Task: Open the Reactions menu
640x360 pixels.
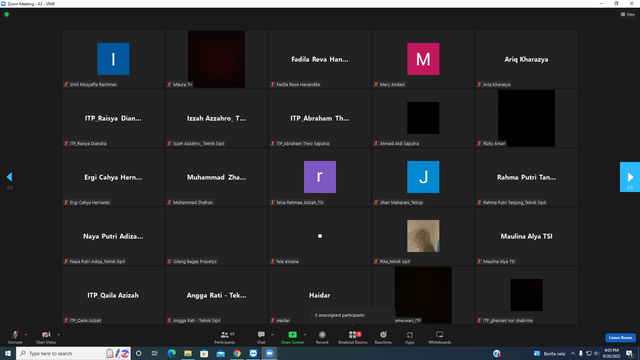Action: tap(383, 337)
